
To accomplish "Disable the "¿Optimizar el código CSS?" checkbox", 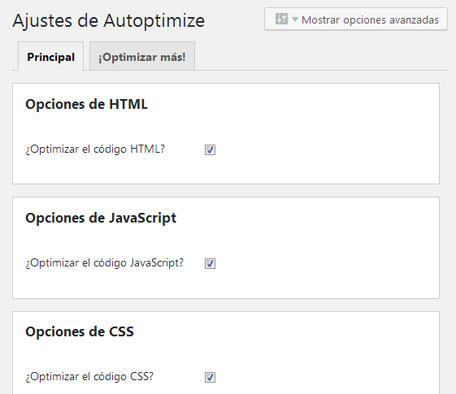I will click(210, 377).
